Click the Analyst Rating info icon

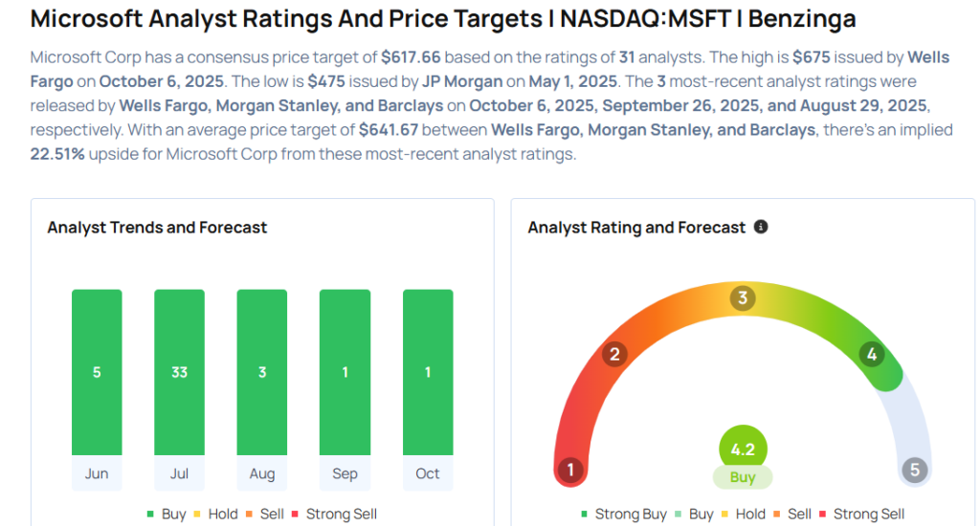[761, 228]
